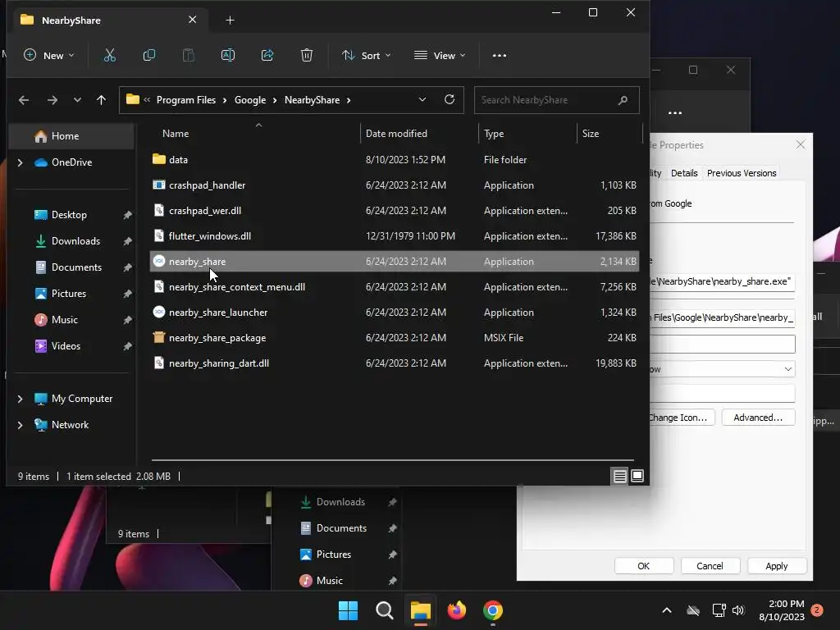Switch to Previous Versions tab in Properties
The width and height of the screenshot is (840, 630).
pos(742,173)
